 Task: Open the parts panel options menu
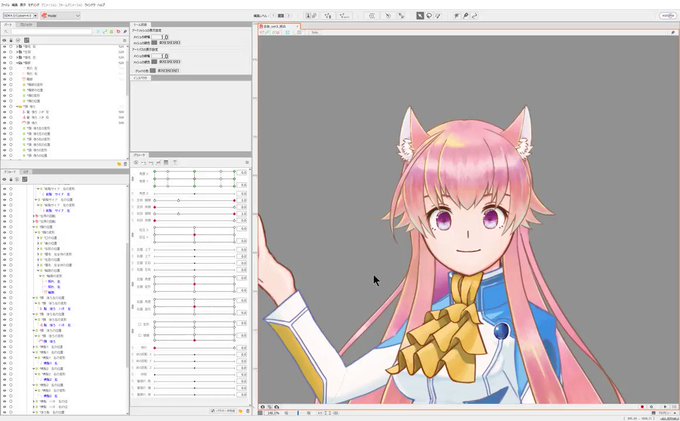pyautogui.click(x=124, y=40)
